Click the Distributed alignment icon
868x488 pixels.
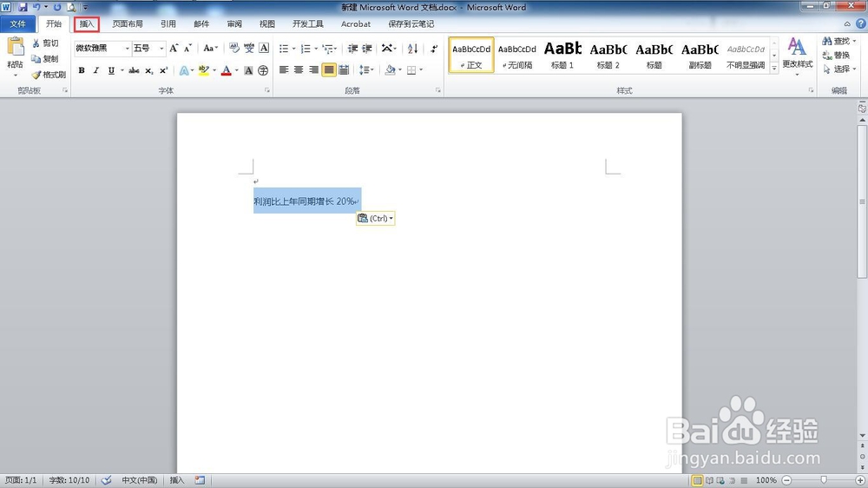tap(344, 69)
